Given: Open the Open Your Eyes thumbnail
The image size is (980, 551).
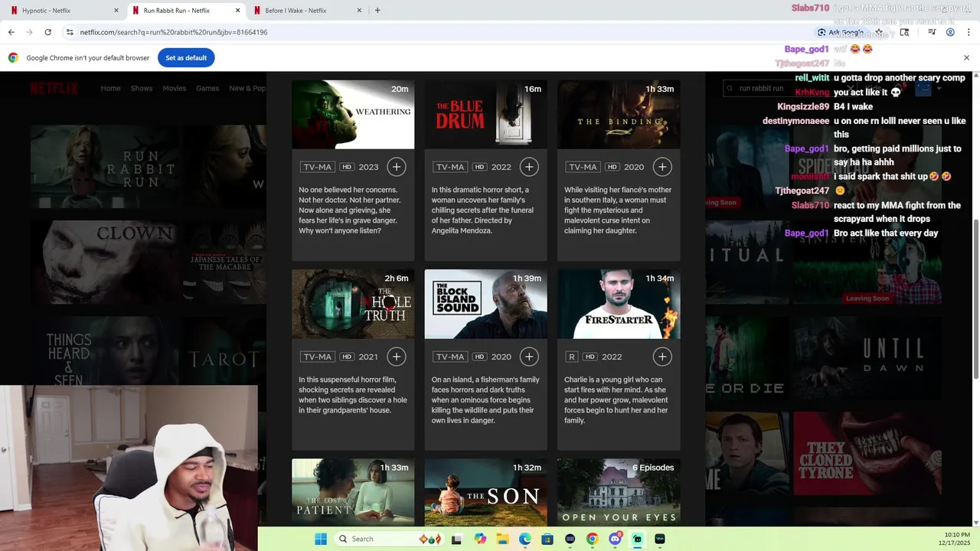Looking at the screenshot, I should 619,492.
